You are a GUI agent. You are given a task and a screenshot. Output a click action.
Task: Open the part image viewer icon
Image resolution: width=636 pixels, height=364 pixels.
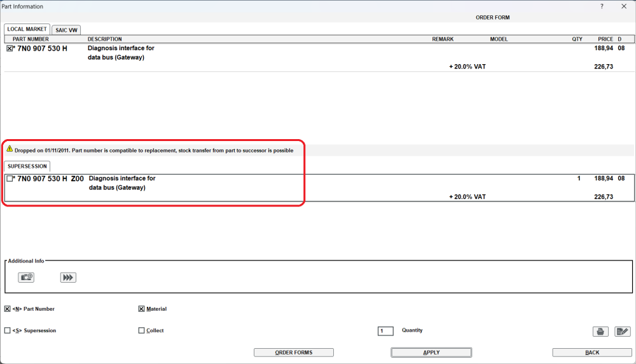click(26, 277)
